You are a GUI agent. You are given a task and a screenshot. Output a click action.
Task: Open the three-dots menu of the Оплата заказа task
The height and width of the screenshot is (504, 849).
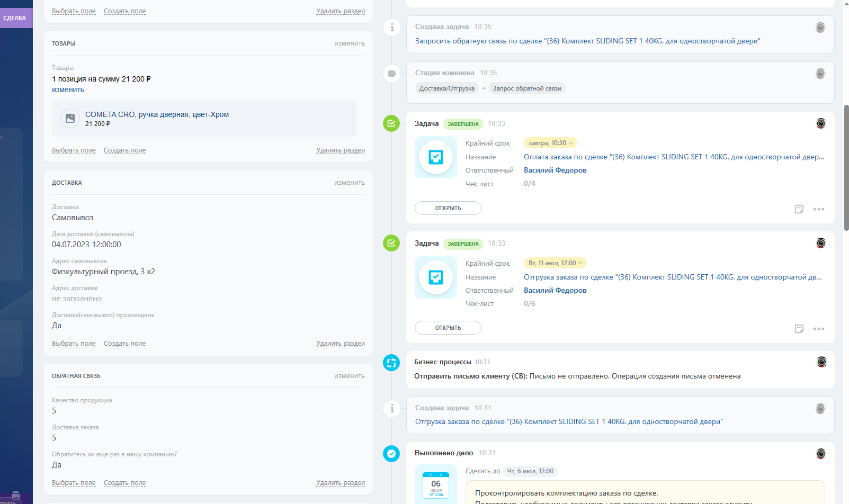[818, 209]
